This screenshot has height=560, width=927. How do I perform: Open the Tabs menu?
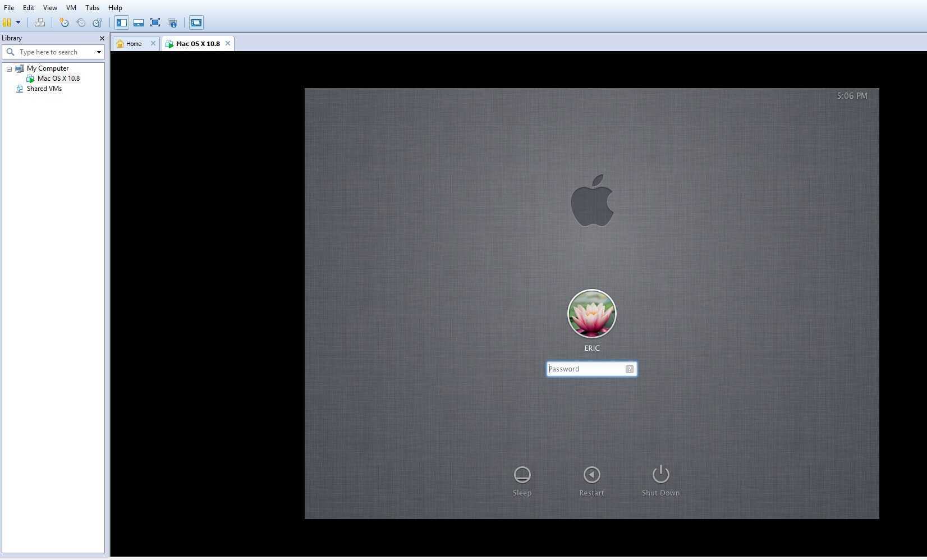click(92, 8)
